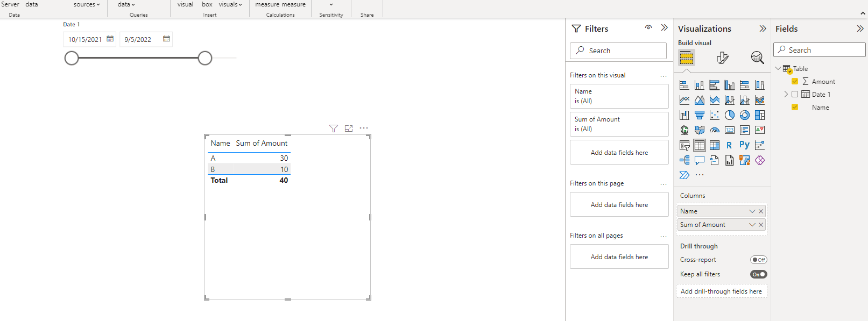This screenshot has height=321, width=868.
Task: Select the Stacked column chart visual
Action: point(699,85)
